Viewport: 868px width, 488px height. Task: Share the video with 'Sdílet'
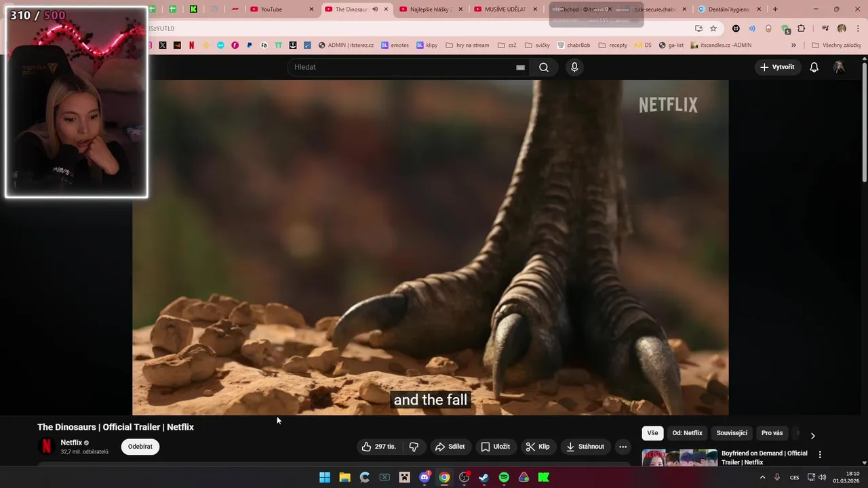click(450, 447)
